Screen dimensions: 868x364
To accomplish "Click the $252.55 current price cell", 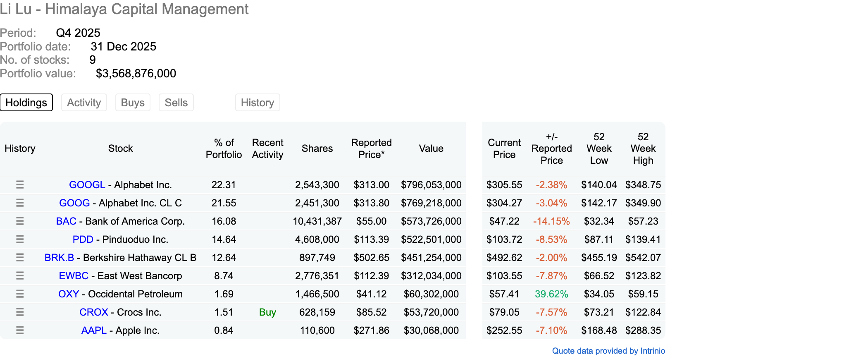I will click(x=504, y=330).
